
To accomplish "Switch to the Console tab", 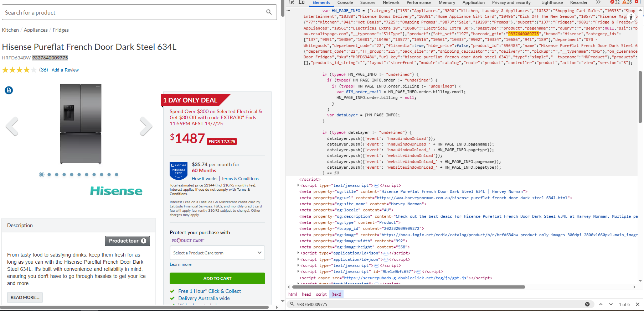I will point(345,2).
